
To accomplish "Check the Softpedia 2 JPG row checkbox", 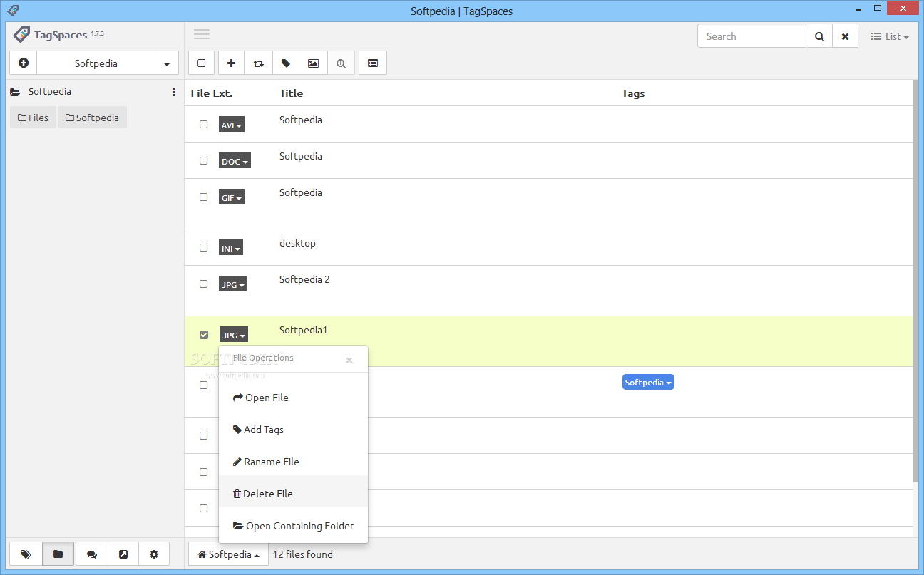I will 203,284.
